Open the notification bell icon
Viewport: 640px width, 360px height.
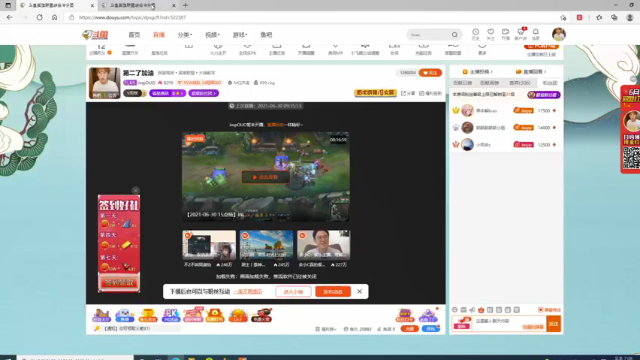536,34
